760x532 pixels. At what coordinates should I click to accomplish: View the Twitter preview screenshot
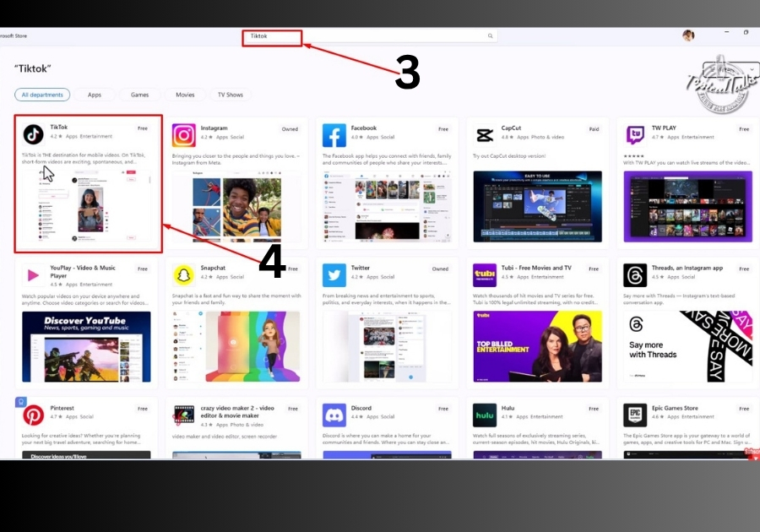tap(387, 347)
